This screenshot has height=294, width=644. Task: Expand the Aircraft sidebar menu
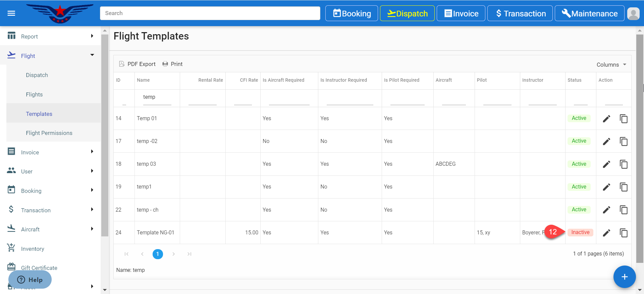tap(50, 229)
